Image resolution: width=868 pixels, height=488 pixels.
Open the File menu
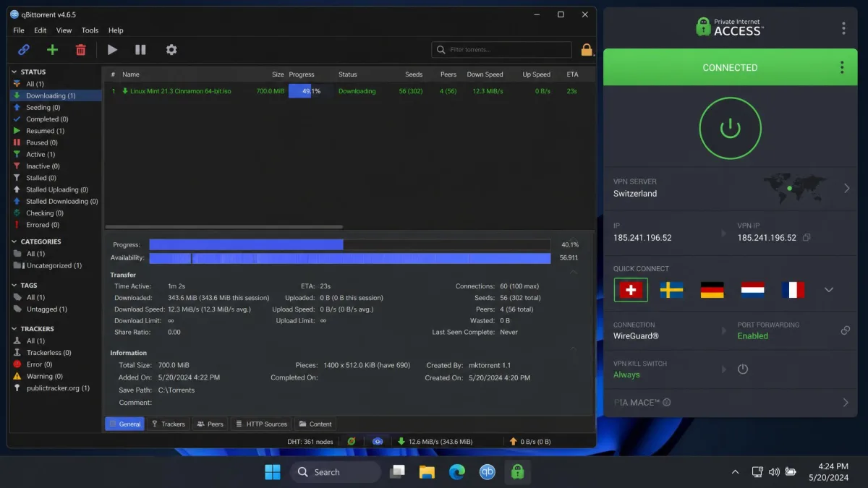click(19, 30)
